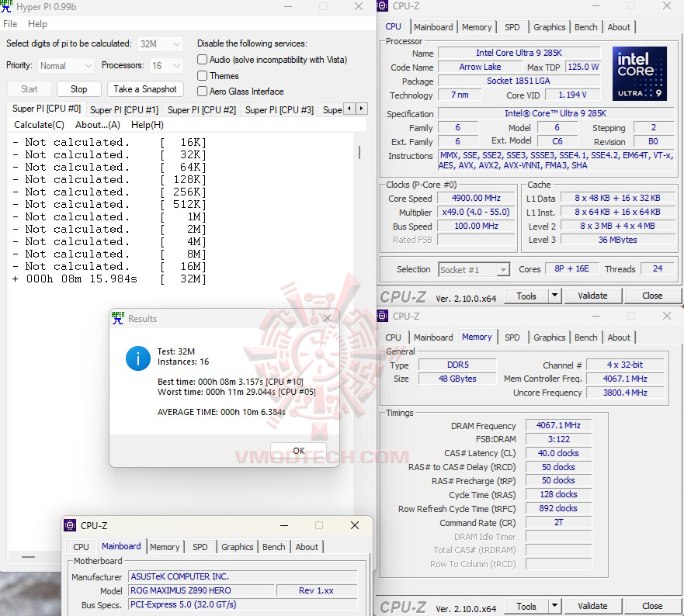Open SPD tab in top CPU-Z window
684x616 pixels.
[512, 27]
